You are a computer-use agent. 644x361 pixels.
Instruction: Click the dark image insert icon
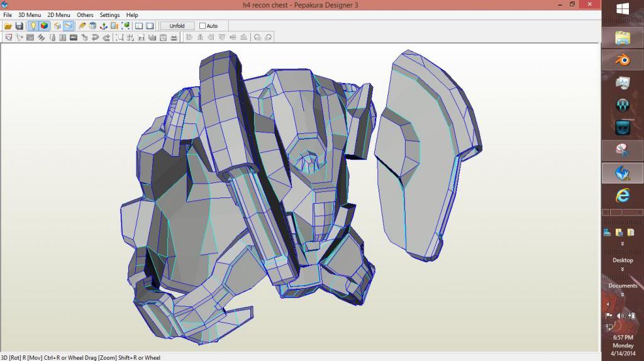click(74, 37)
